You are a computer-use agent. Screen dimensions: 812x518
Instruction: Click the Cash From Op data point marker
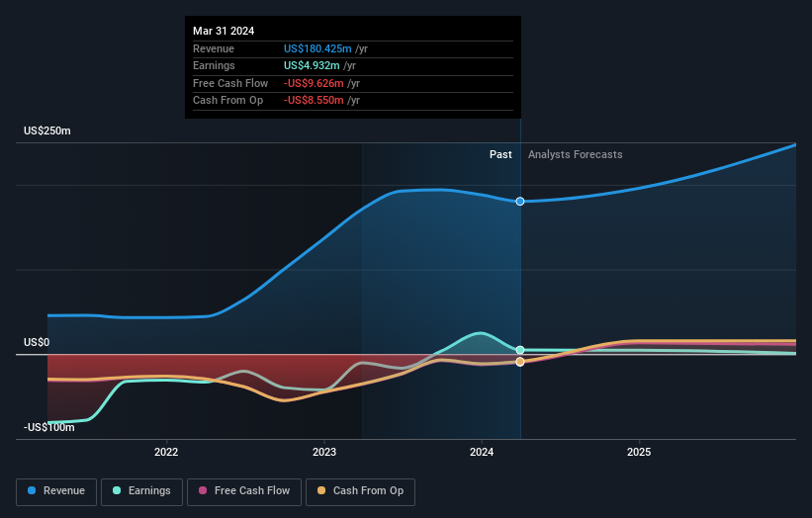[520, 362]
